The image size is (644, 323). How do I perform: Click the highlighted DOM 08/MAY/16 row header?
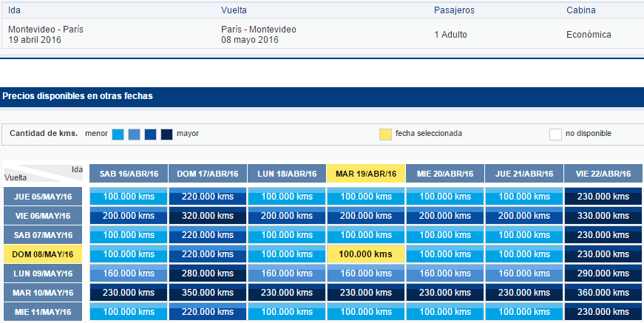[43, 254]
